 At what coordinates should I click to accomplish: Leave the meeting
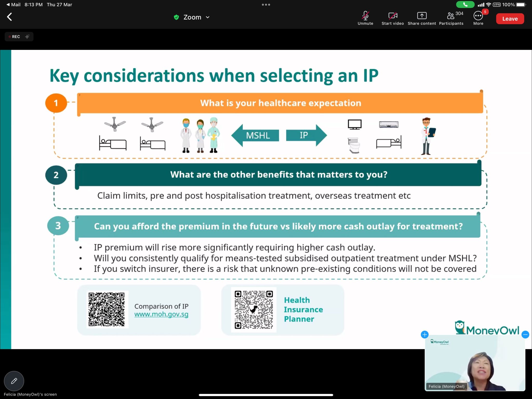[x=510, y=19]
